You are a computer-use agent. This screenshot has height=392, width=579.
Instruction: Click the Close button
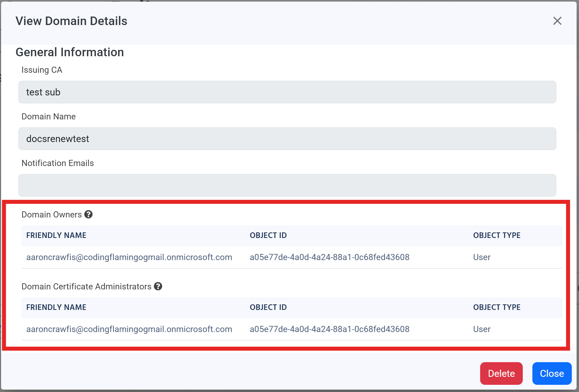(x=552, y=373)
